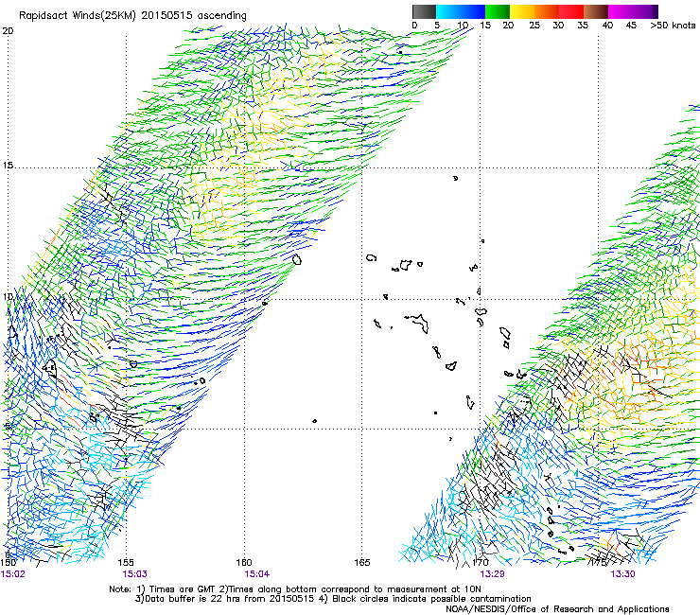Select the red 30–35 knot legend color

(571, 11)
